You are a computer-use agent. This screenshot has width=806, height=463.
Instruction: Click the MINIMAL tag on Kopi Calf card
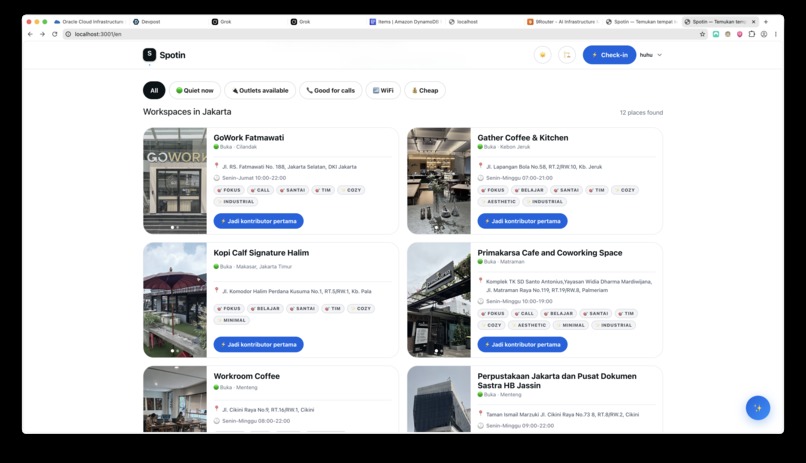(232, 320)
